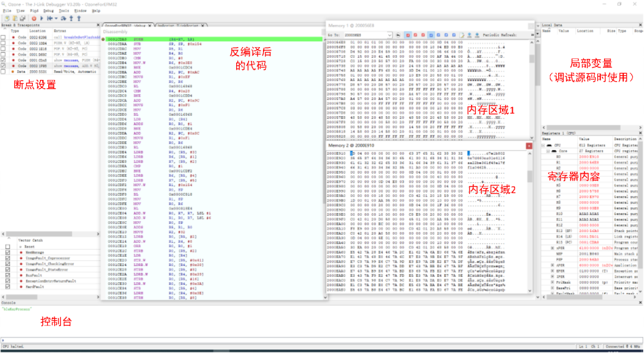Enable the Reset vector catch checkbox

(8, 247)
